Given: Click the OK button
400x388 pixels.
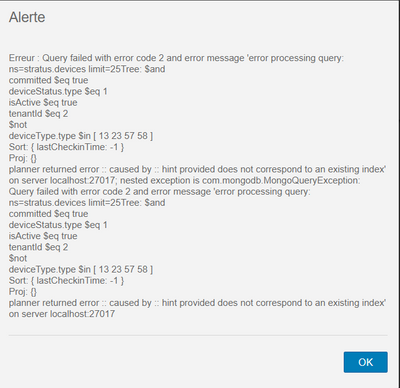Looking at the screenshot, I should [x=365, y=362].
